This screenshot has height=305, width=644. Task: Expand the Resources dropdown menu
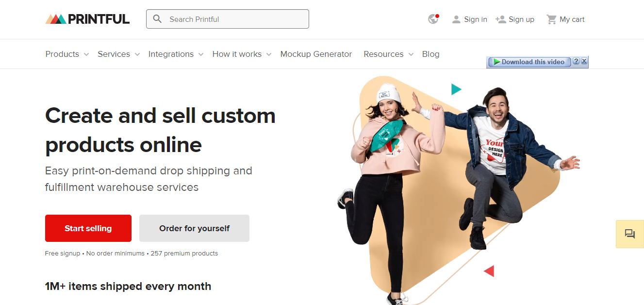(389, 54)
